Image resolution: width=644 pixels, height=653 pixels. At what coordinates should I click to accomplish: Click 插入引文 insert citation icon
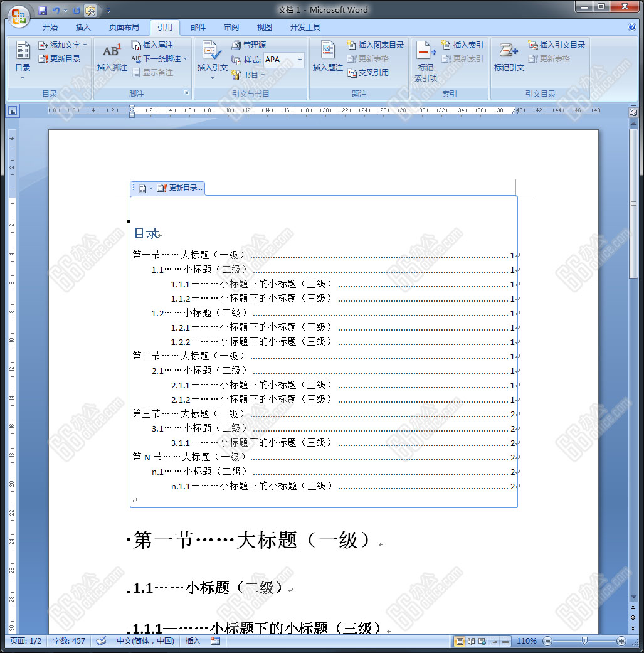(212, 56)
